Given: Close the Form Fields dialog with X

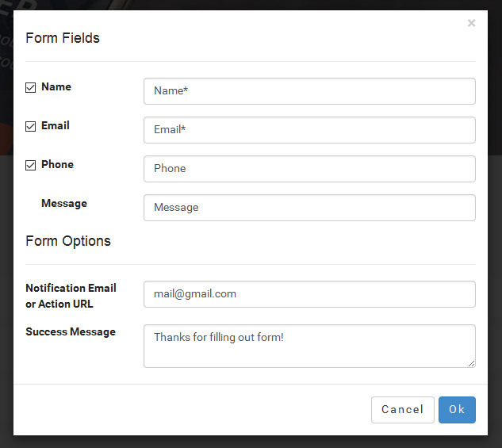Looking at the screenshot, I should tap(471, 23).
